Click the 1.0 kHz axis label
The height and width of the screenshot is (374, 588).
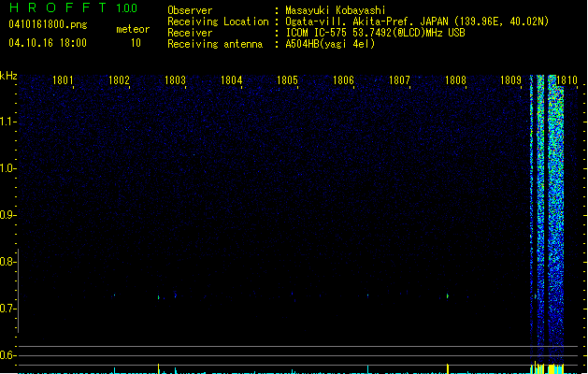(8, 168)
